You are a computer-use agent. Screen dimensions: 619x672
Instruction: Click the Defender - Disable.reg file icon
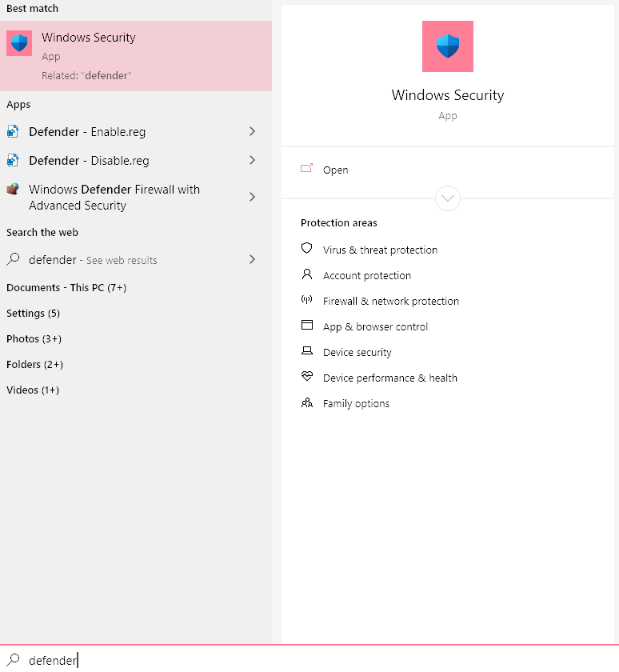point(13,160)
